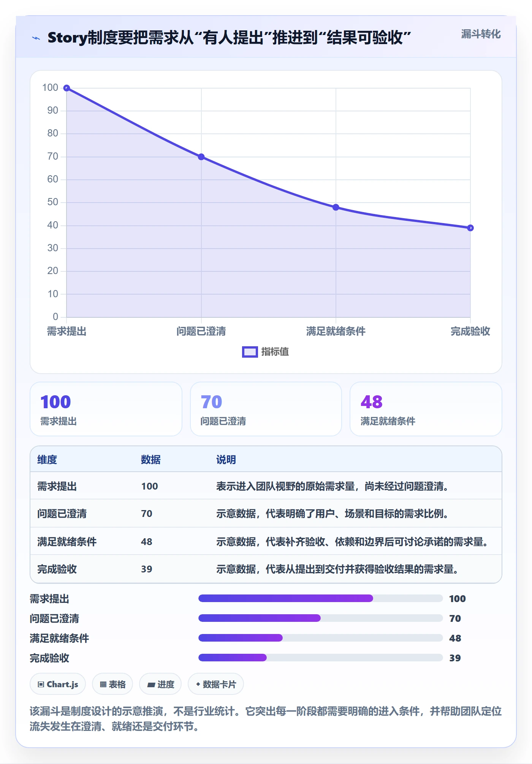Open the data card showing 48 满足就绪条件

426,409
